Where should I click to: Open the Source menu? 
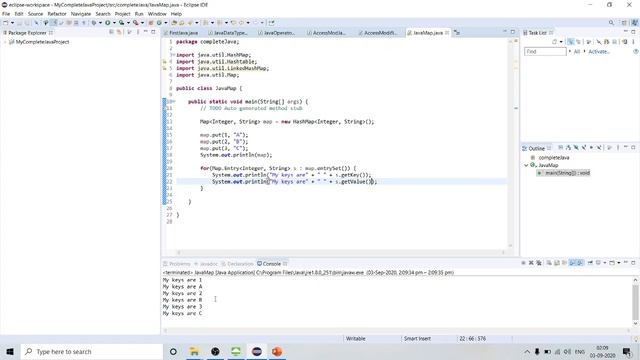click(35, 13)
